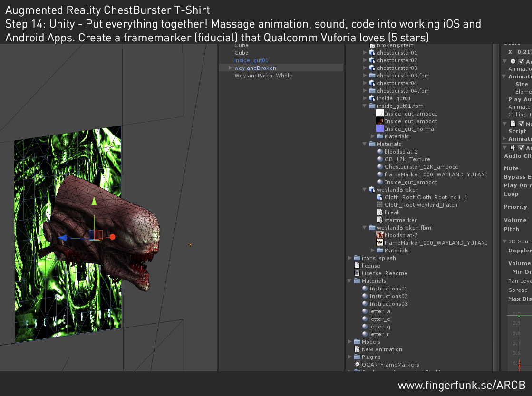Select blue inside_gut01 in the Hierarchy

(x=251, y=60)
